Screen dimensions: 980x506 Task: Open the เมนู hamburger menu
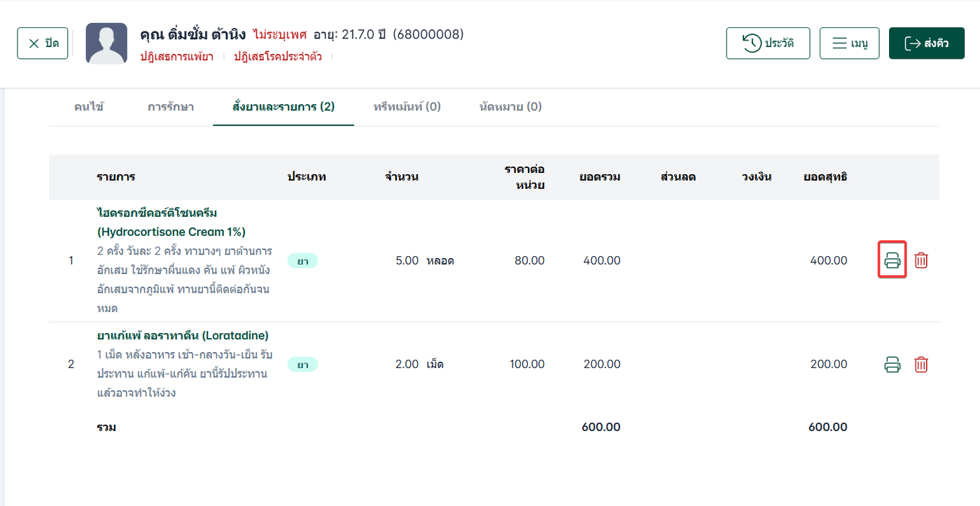tap(849, 43)
